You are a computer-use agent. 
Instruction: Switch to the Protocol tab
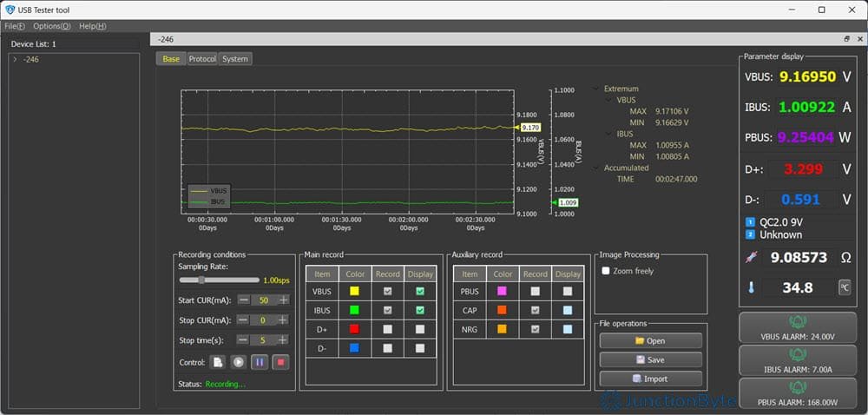(202, 59)
